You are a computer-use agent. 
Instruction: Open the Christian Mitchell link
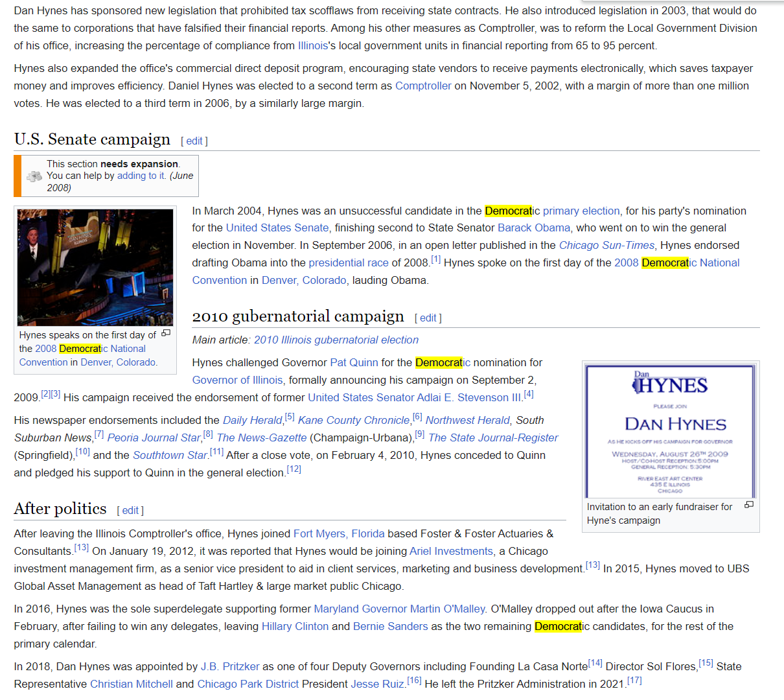coord(132,684)
